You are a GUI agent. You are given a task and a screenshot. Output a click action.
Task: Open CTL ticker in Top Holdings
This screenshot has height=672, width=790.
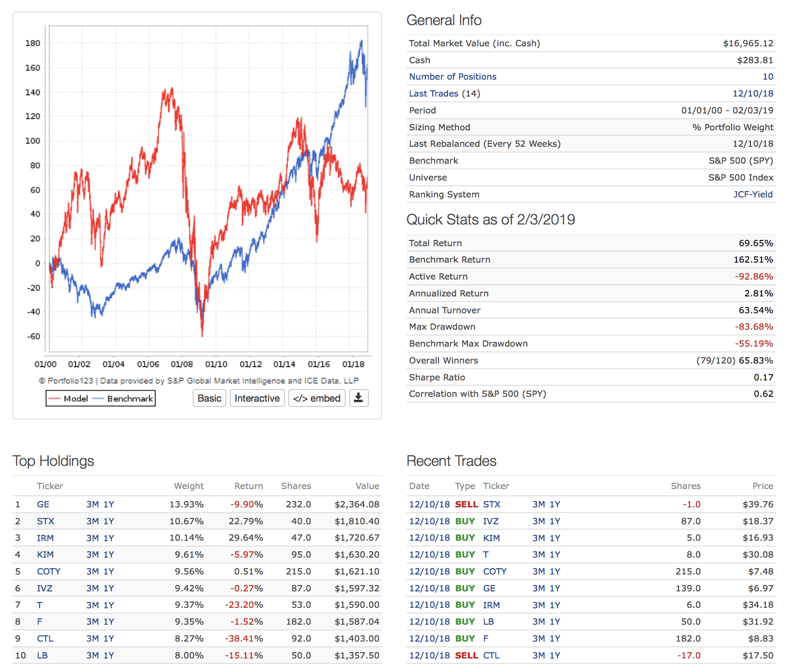(x=45, y=639)
